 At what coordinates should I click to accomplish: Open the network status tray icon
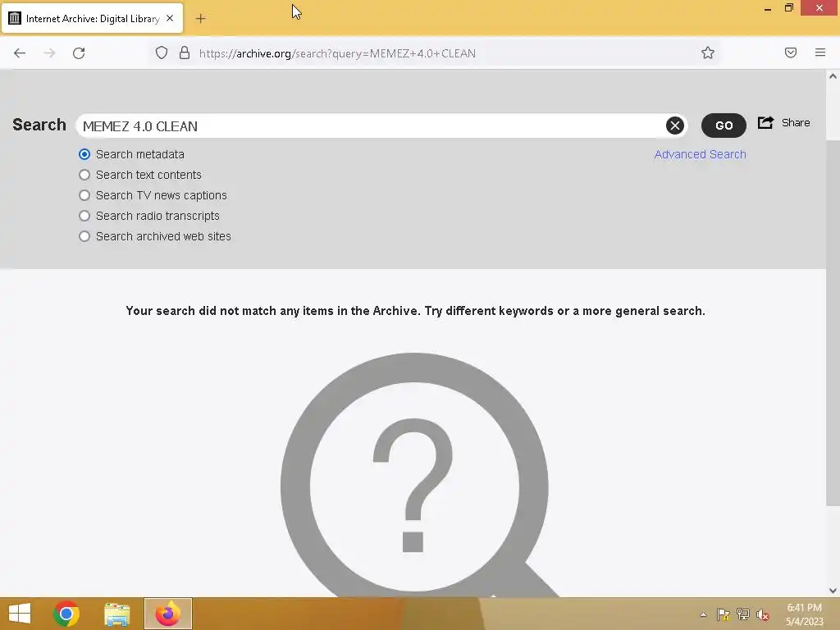click(743, 614)
